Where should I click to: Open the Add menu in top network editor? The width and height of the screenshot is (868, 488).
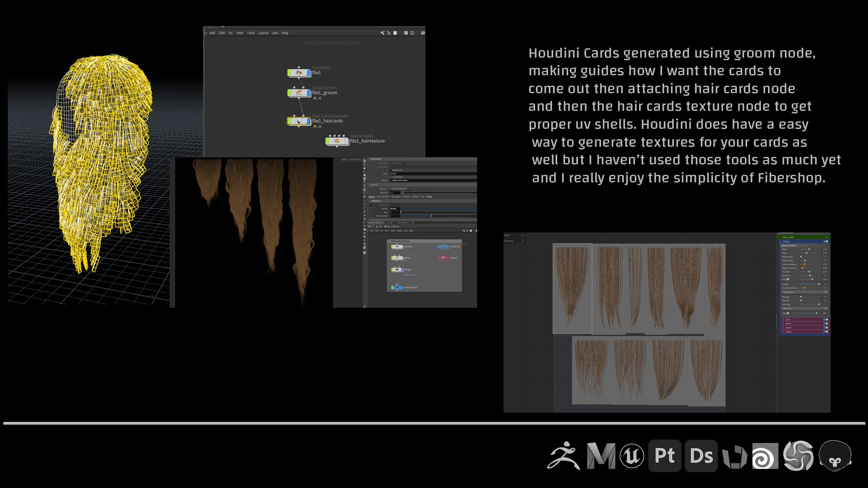(x=212, y=33)
